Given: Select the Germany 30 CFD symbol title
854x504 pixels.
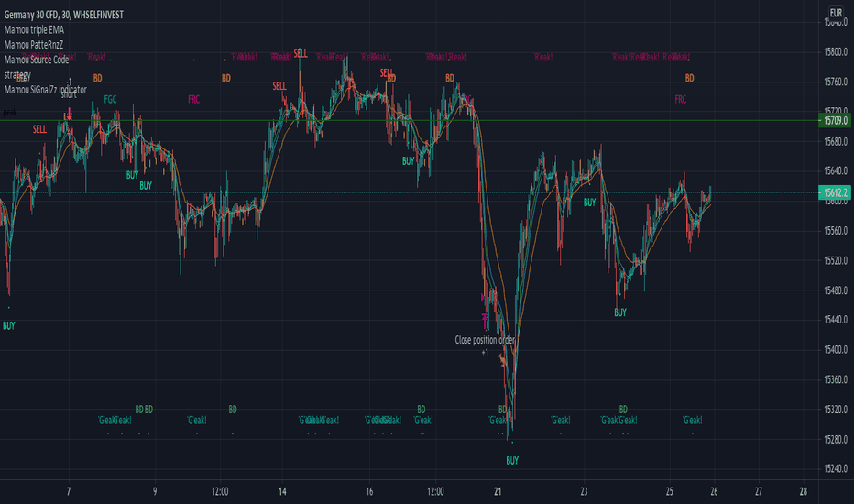Looking at the screenshot, I should [x=64, y=15].
